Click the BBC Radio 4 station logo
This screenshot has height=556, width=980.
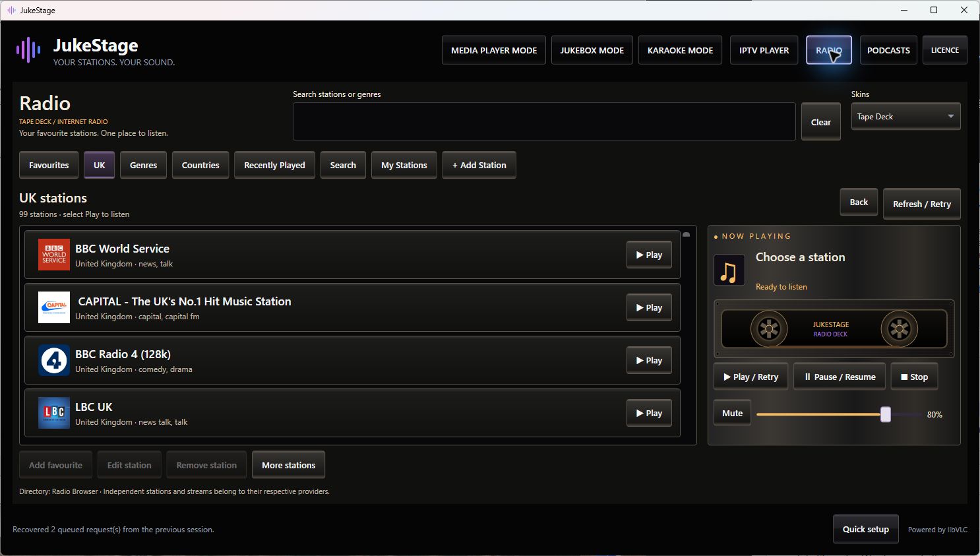point(54,360)
